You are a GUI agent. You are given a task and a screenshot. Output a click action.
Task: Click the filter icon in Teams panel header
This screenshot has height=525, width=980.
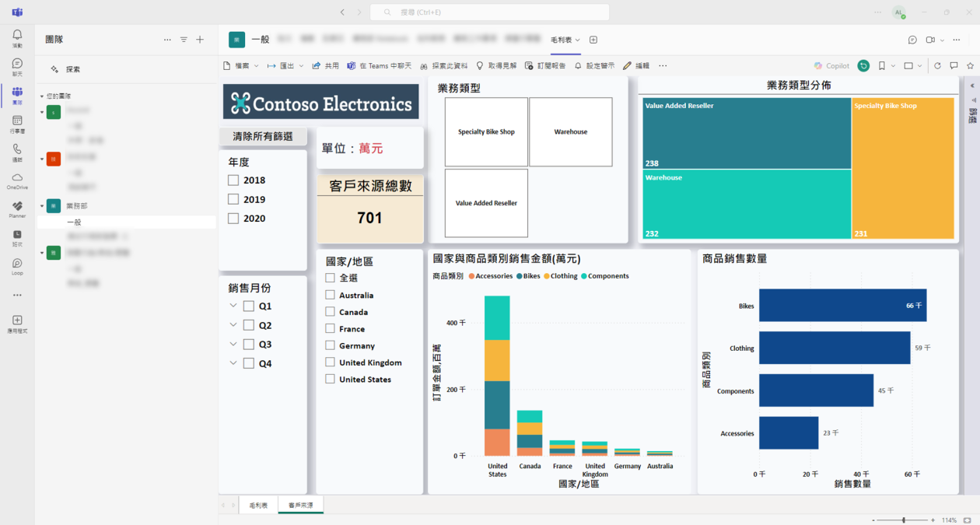click(x=184, y=40)
